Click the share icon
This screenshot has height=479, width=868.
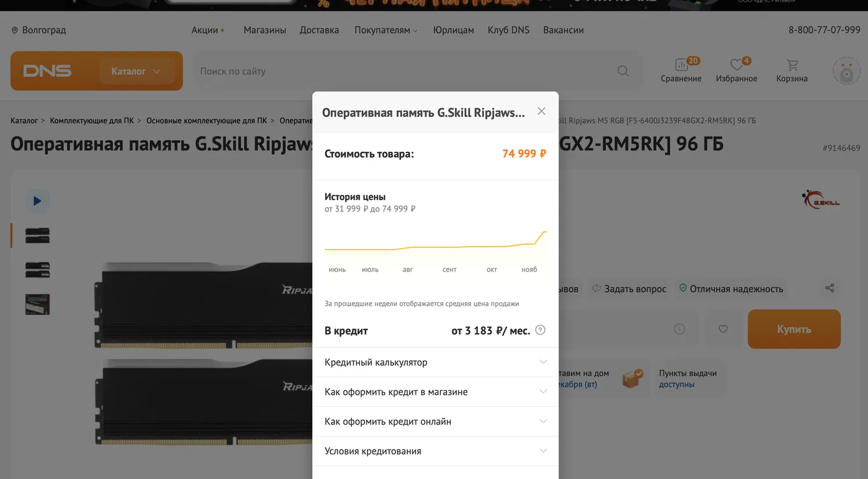[x=830, y=288]
